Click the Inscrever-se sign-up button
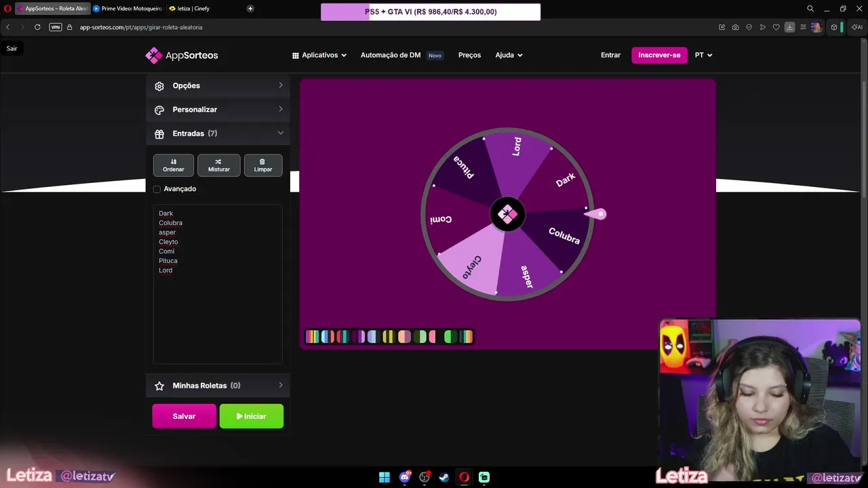The image size is (868, 488). 659,56
